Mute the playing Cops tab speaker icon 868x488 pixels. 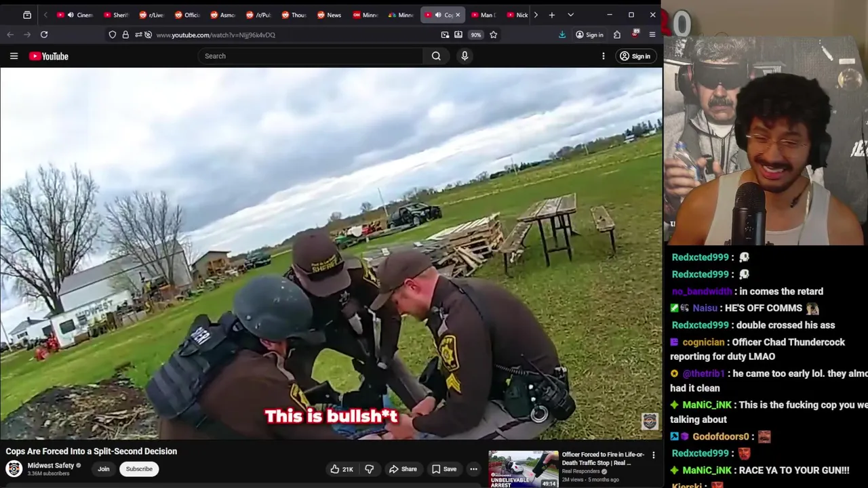[438, 15]
